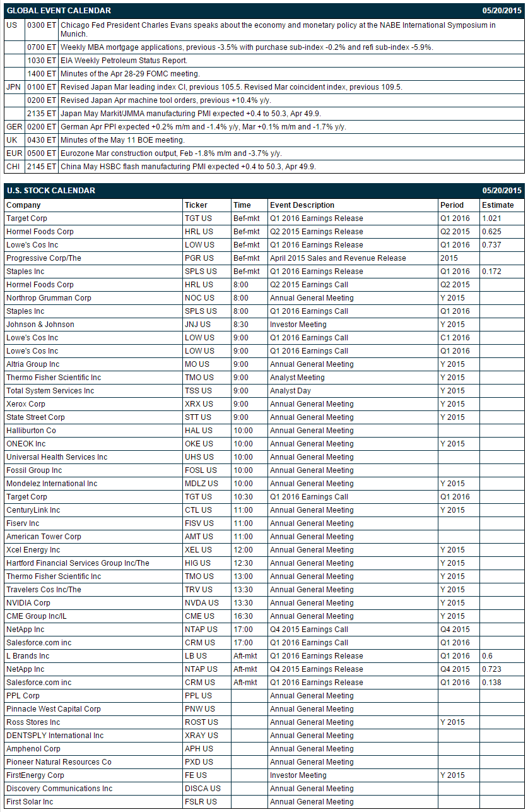Select the April 2015 Sales and Revenue Release event

pos(338,258)
